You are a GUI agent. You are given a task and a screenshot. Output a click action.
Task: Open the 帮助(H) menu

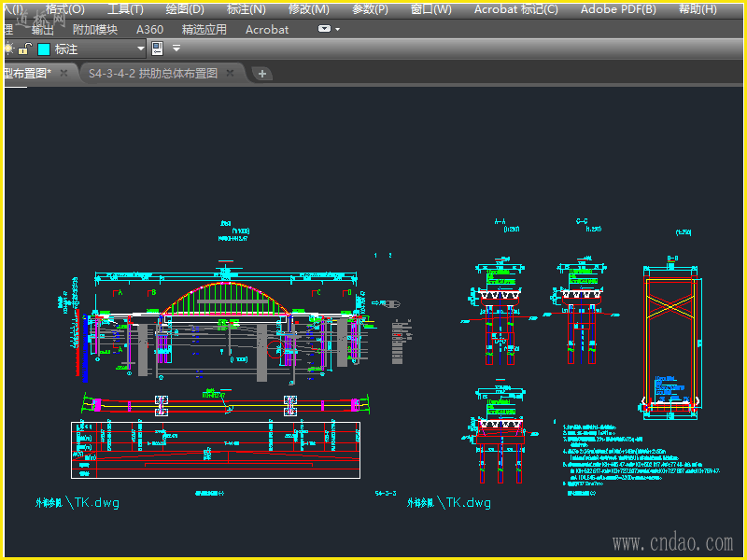[x=697, y=9]
